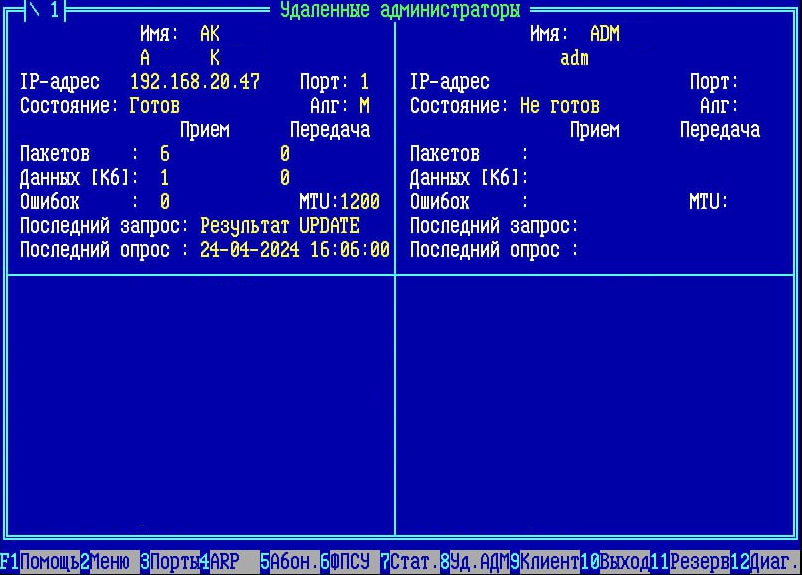Open Меню from the function key bar

pos(109,562)
